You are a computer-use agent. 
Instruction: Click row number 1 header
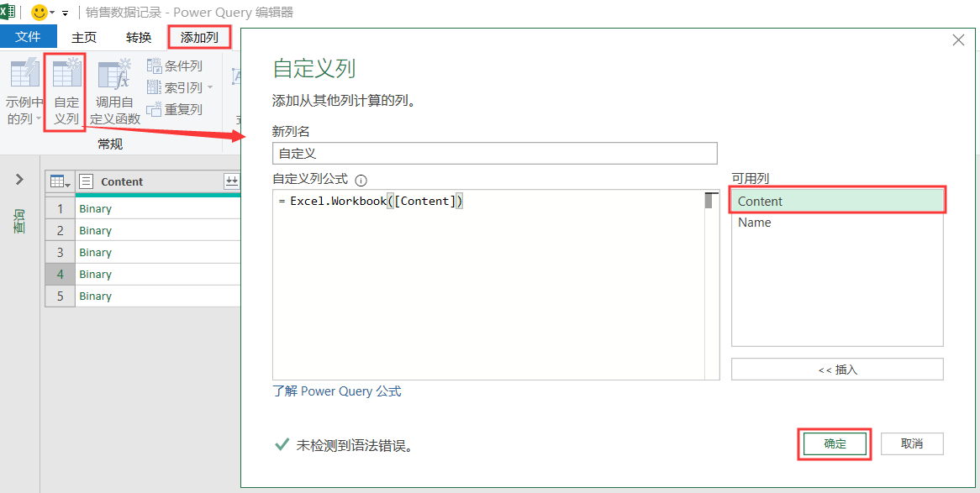(x=60, y=208)
